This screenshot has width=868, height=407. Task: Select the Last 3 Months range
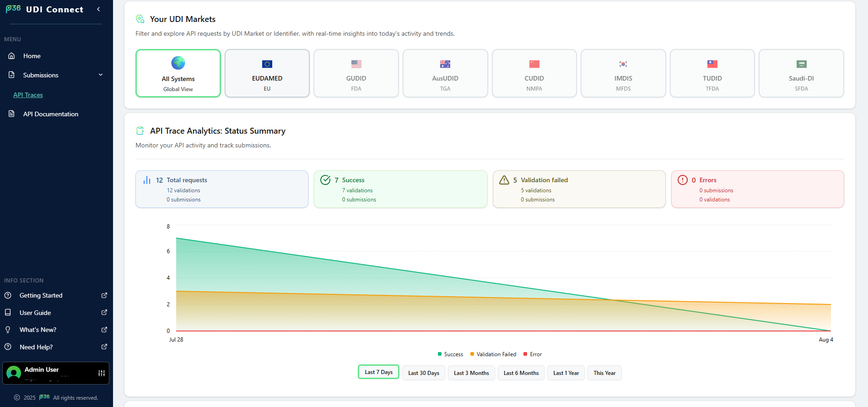pos(471,373)
